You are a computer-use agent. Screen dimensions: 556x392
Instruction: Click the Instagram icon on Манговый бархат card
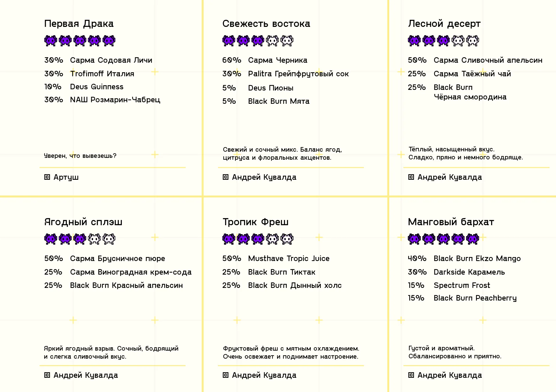[411, 375]
